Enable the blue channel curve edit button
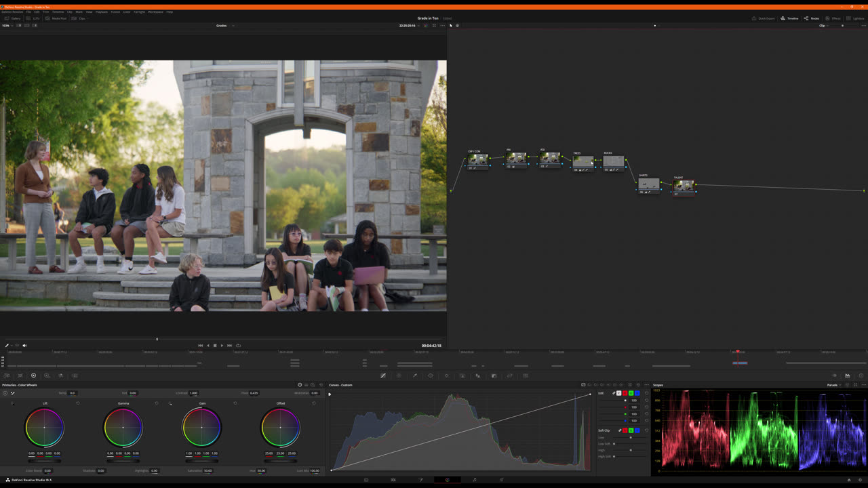868x488 pixels. tap(637, 393)
